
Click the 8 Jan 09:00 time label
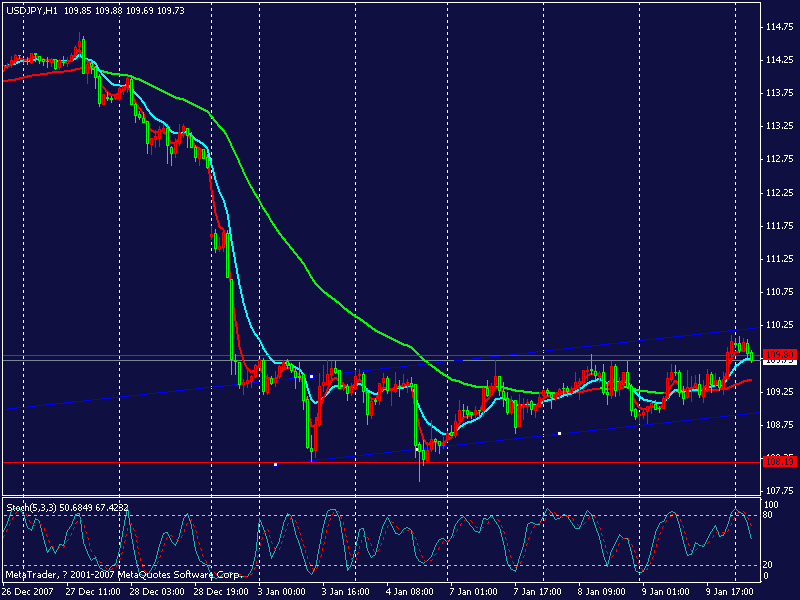coord(601,592)
